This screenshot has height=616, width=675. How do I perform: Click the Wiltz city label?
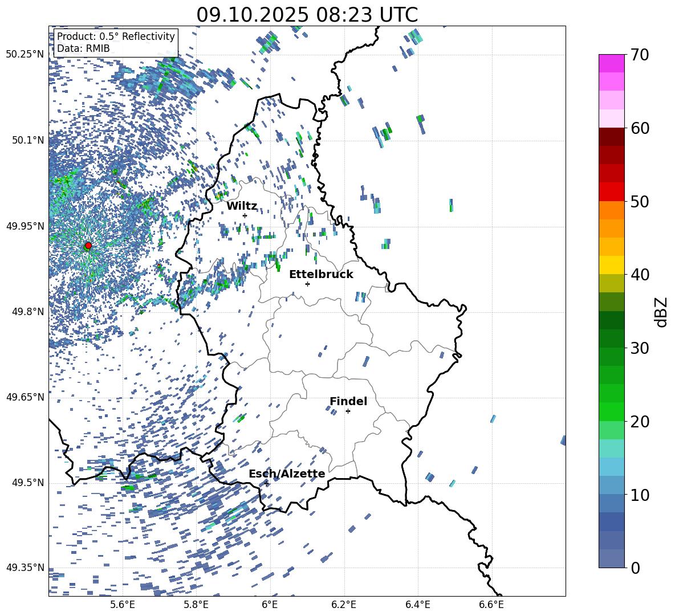(x=242, y=206)
